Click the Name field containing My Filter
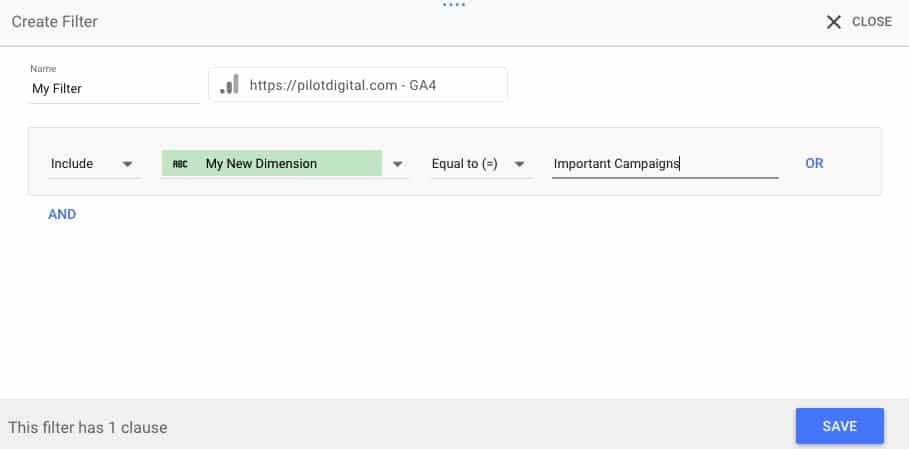Image resolution: width=909 pixels, height=449 pixels. tap(114, 88)
